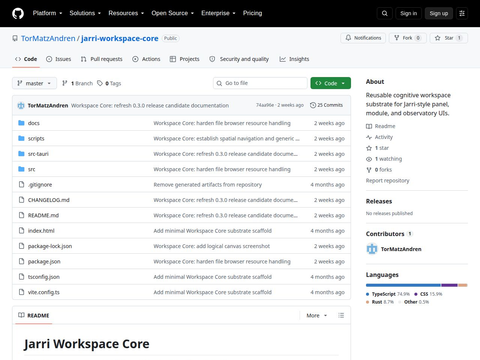Open the 0 forks link in About

379,170
